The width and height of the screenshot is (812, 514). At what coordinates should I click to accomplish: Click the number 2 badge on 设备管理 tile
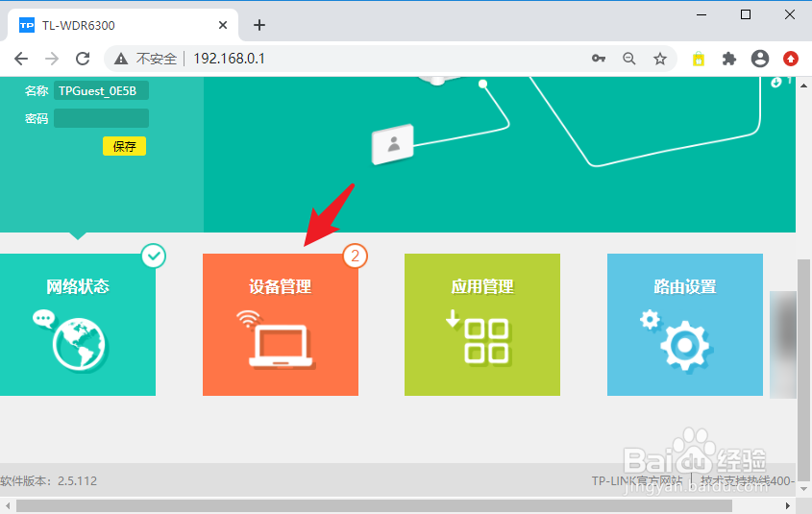click(x=355, y=256)
